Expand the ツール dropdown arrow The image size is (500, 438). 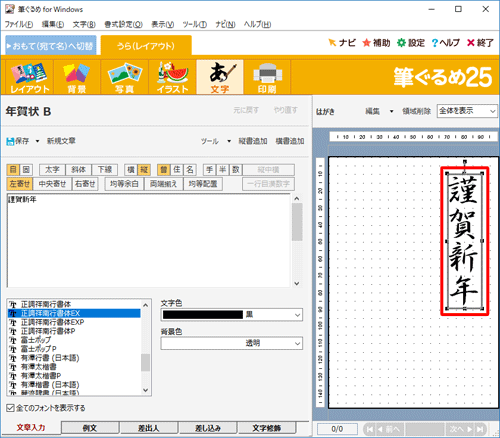pyautogui.click(x=229, y=141)
